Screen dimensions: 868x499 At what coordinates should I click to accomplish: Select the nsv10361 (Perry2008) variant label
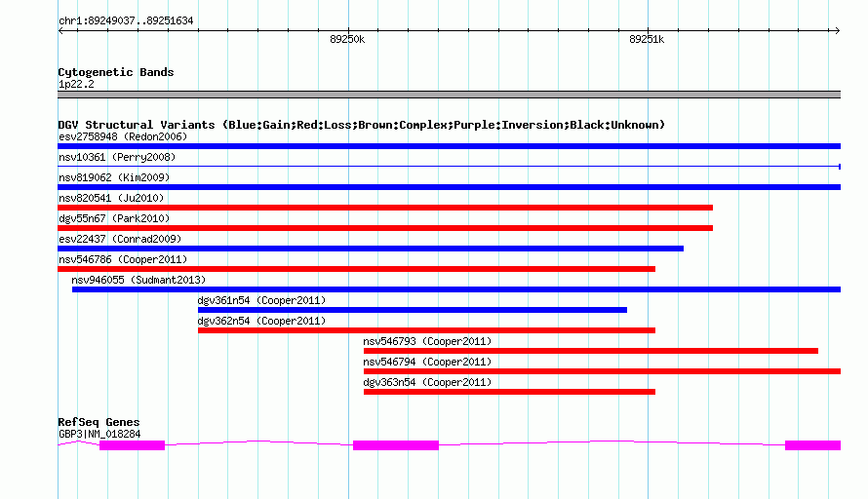pos(117,157)
